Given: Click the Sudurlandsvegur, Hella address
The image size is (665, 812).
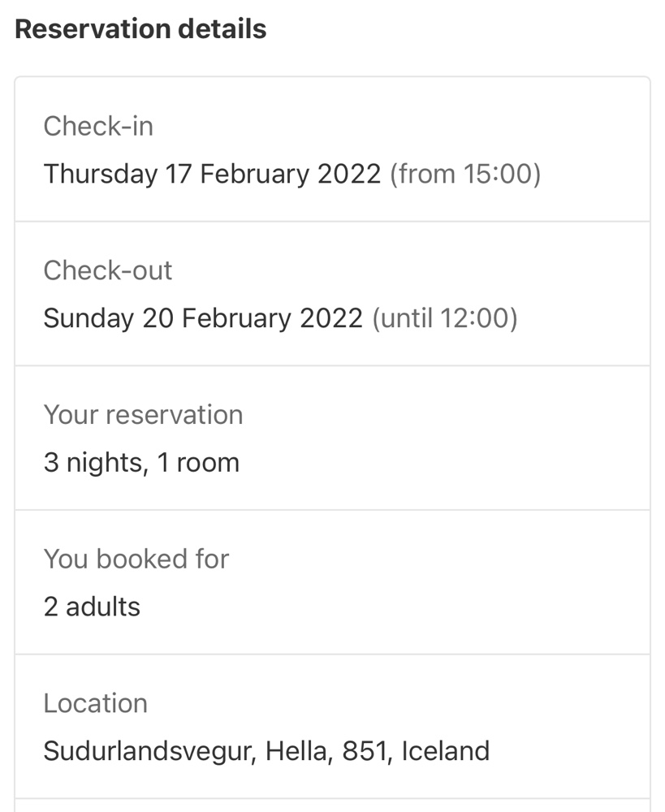Looking at the screenshot, I should point(188,751).
